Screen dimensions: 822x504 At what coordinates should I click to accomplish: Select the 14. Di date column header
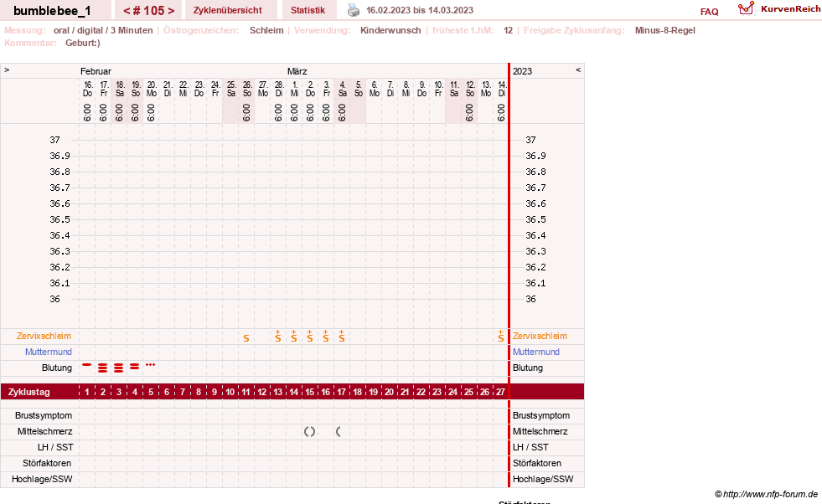(x=502, y=89)
